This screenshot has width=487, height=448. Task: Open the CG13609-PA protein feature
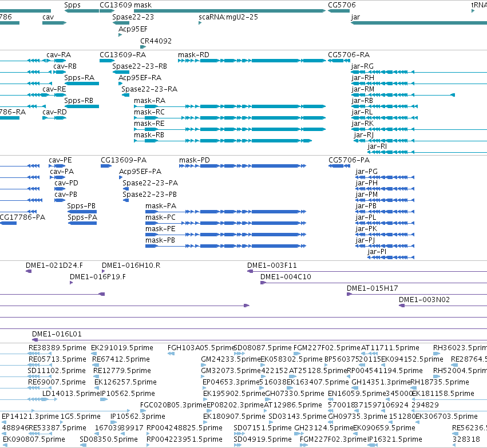[106, 166]
